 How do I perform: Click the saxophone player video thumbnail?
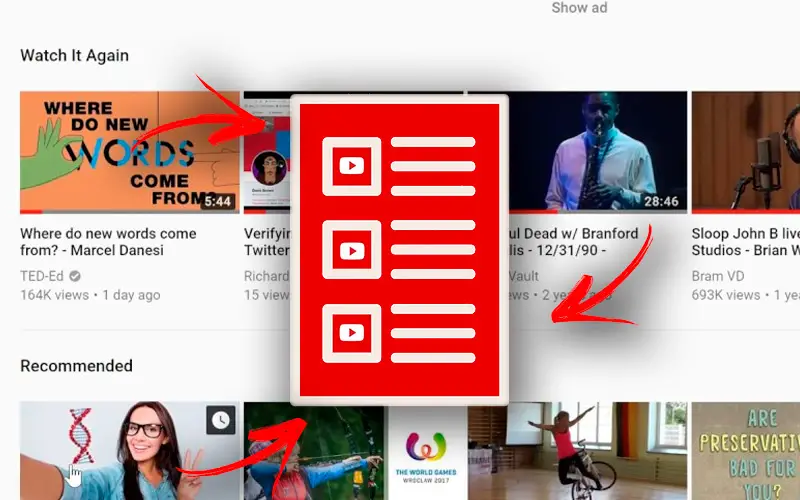pyautogui.click(x=598, y=153)
